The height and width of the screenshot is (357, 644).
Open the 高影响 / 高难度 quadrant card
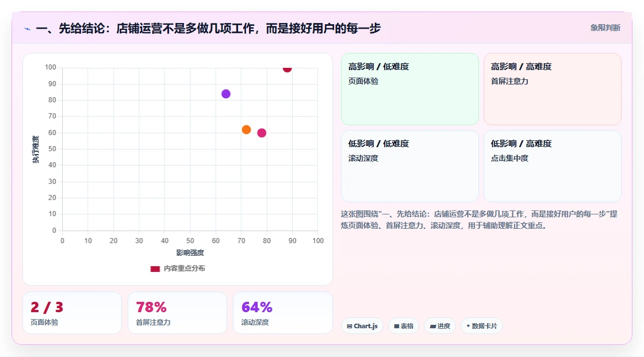coord(553,89)
